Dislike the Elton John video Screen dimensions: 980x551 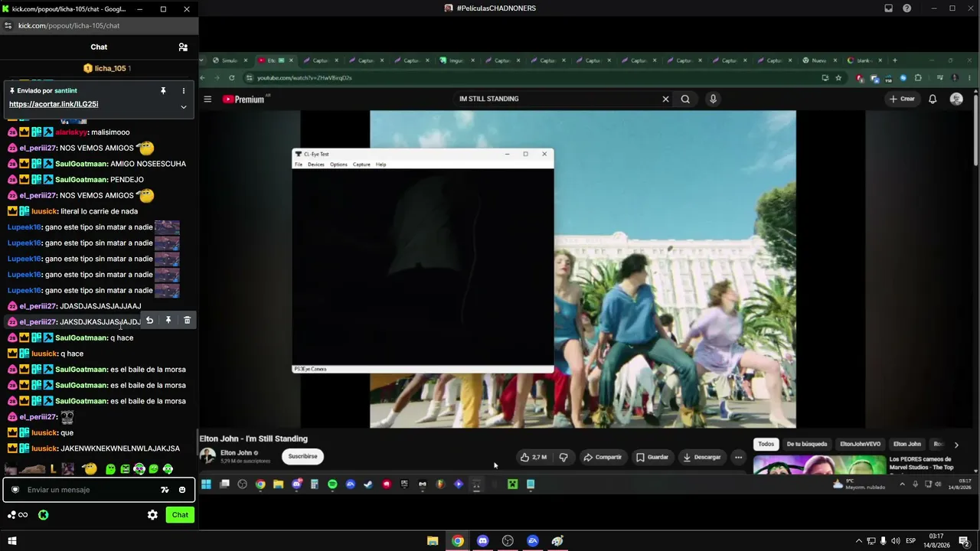tap(563, 457)
